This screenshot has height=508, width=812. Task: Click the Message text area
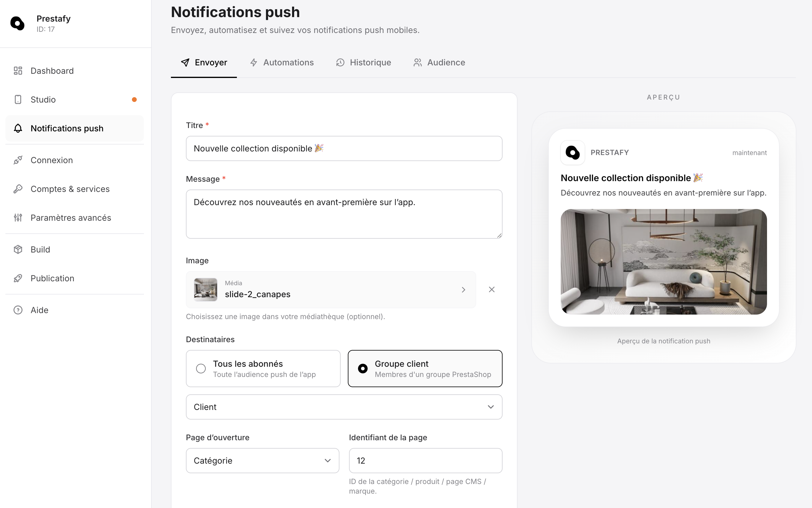(344, 214)
